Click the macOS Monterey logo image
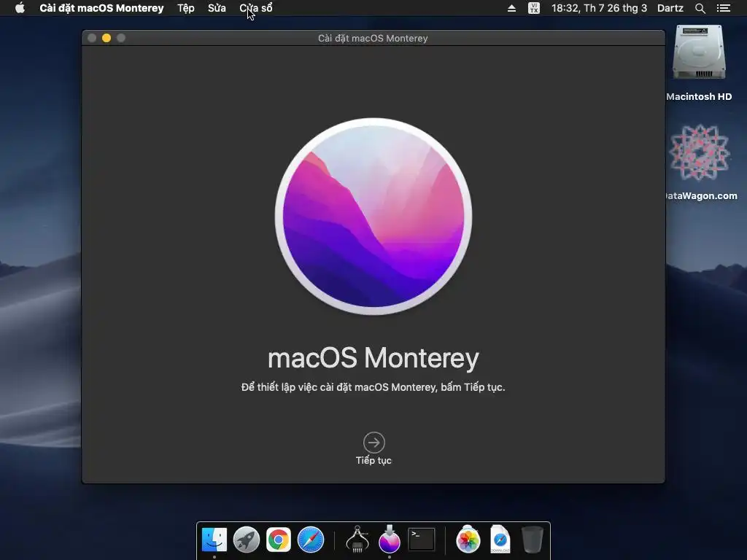 [373, 217]
